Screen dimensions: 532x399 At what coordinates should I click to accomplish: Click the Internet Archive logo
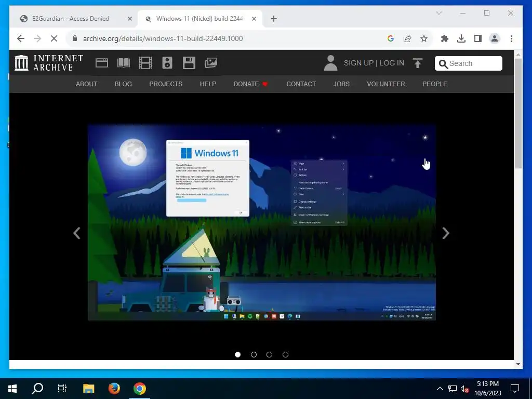(x=49, y=63)
